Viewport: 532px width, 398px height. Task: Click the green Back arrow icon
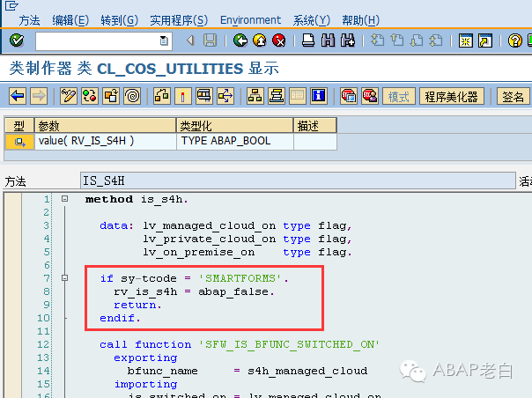click(240, 41)
